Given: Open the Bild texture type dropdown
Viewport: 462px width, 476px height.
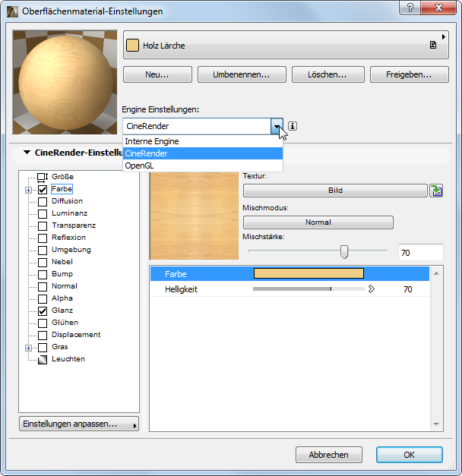Looking at the screenshot, I should 335,191.
